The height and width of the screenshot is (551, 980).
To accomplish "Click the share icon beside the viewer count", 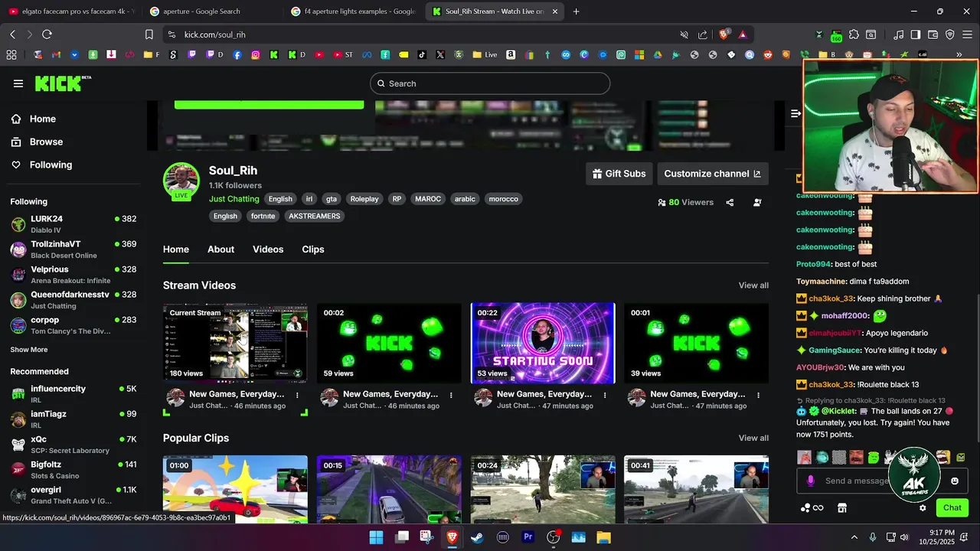I will [x=730, y=203].
